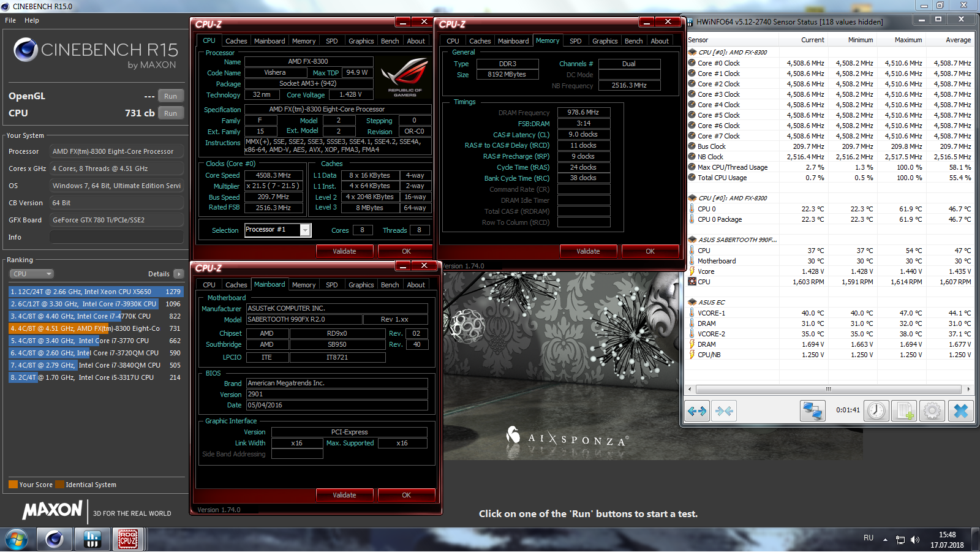Click the ROG CPU-Z taskbar icon
Screen dimensions: 980x552
tap(128, 540)
